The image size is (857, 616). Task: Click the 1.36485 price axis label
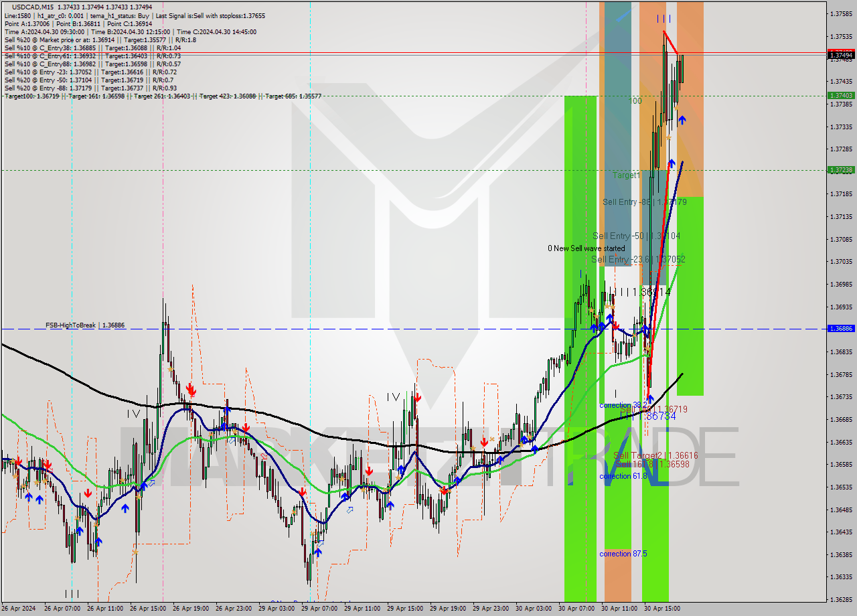point(841,510)
